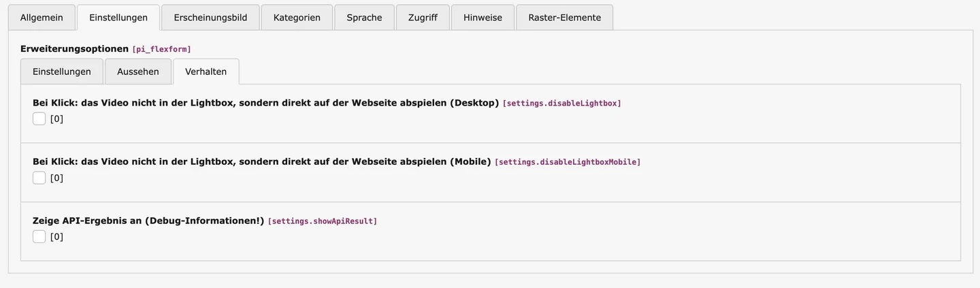The image size is (980, 288).
Task: Click the Desktop lightbox option label text
Action: pyautogui.click(x=265, y=103)
